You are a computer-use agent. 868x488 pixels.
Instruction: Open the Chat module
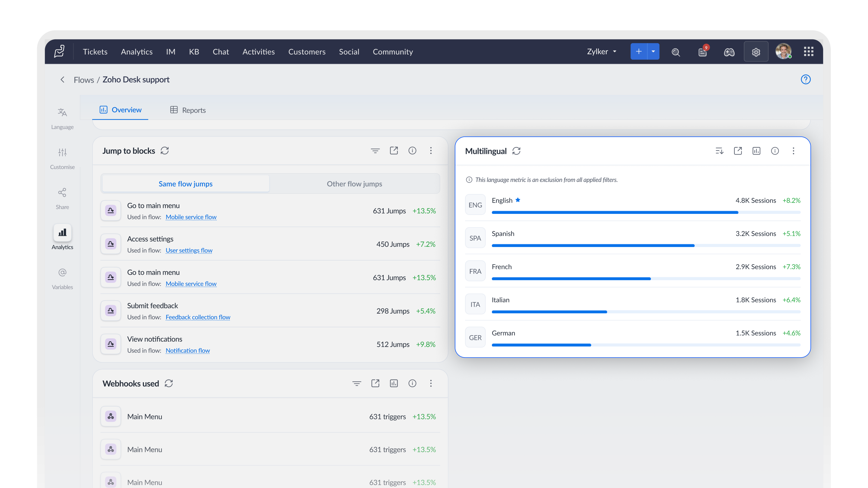click(221, 52)
